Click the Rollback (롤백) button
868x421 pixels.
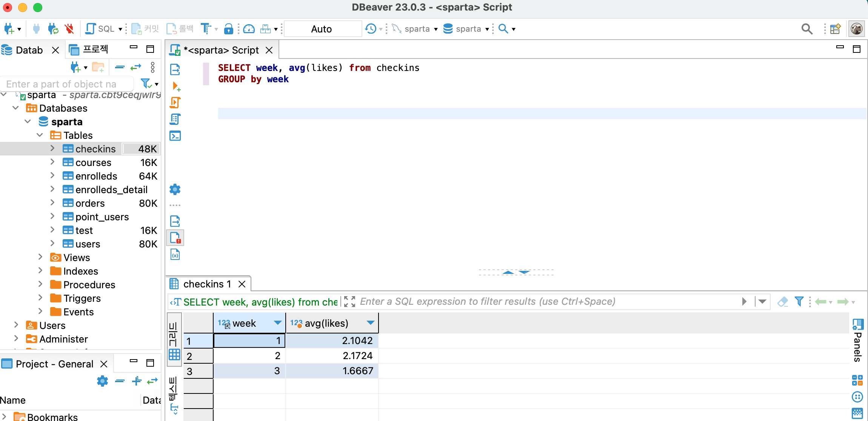[x=180, y=29]
